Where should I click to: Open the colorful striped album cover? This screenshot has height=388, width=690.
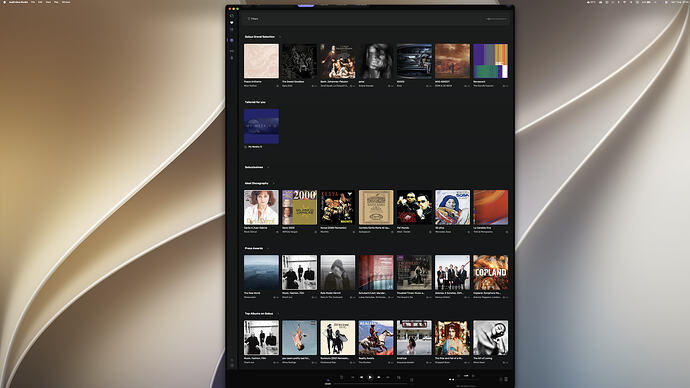491,61
